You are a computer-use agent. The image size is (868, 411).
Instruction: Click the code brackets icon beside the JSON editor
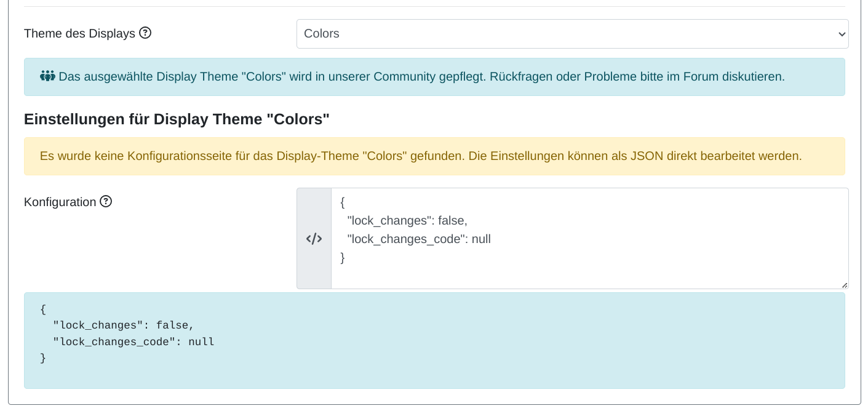click(x=314, y=239)
